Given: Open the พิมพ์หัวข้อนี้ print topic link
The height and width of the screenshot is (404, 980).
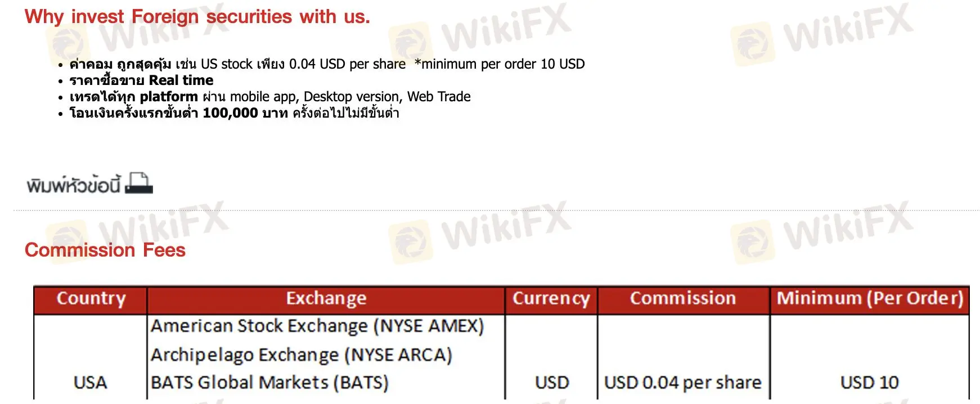Looking at the screenshot, I should (74, 185).
